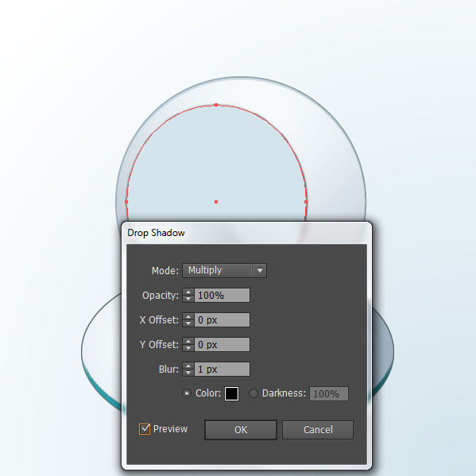Select the Color radio button

[x=187, y=393]
